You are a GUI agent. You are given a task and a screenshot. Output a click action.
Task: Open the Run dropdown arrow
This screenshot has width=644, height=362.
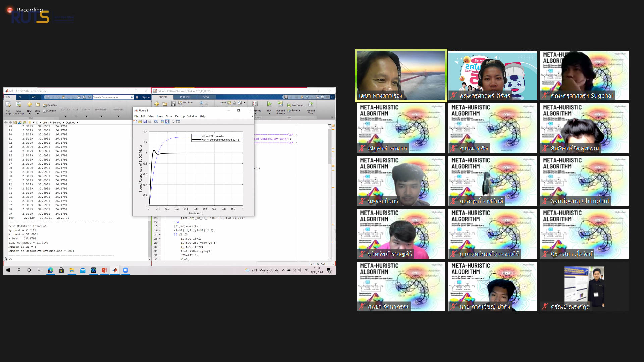269,113
